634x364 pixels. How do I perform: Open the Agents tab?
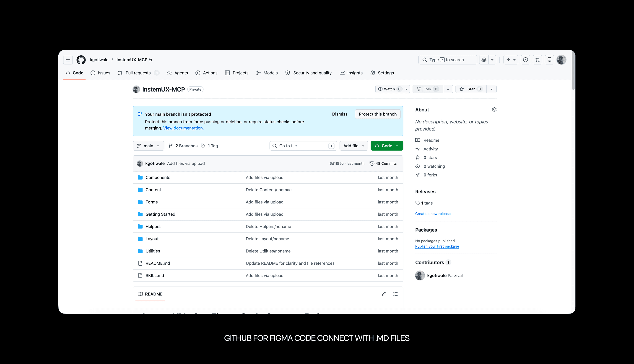[x=177, y=73]
